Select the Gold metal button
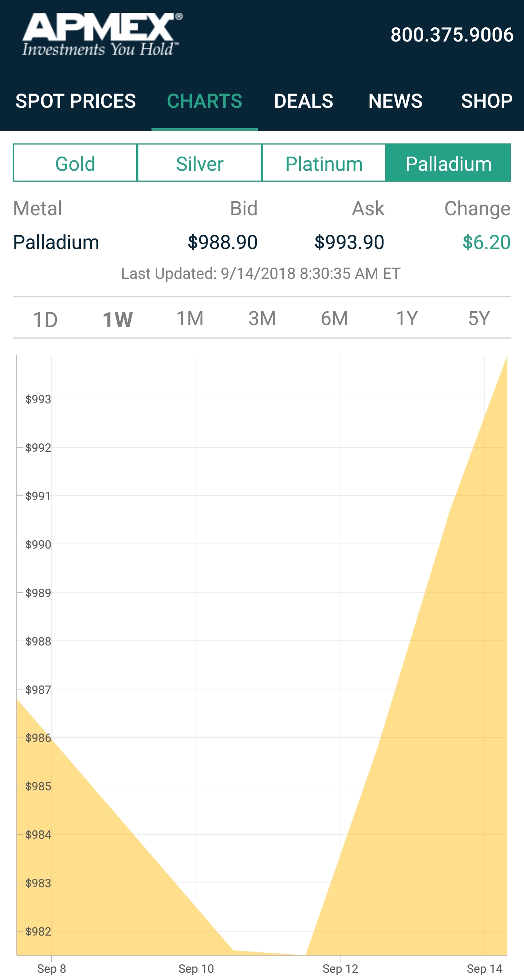The height and width of the screenshot is (980, 524). point(75,163)
